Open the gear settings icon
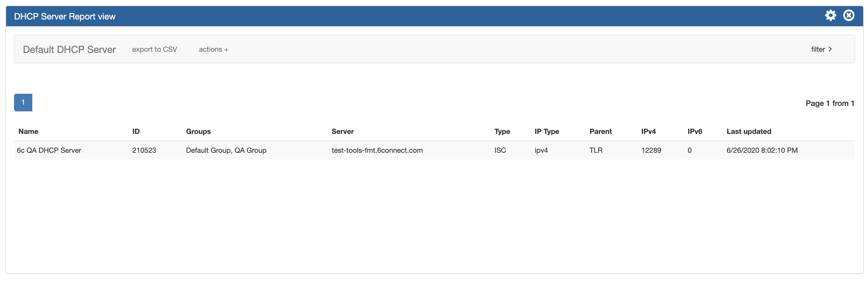868x283 pixels. click(830, 16)
